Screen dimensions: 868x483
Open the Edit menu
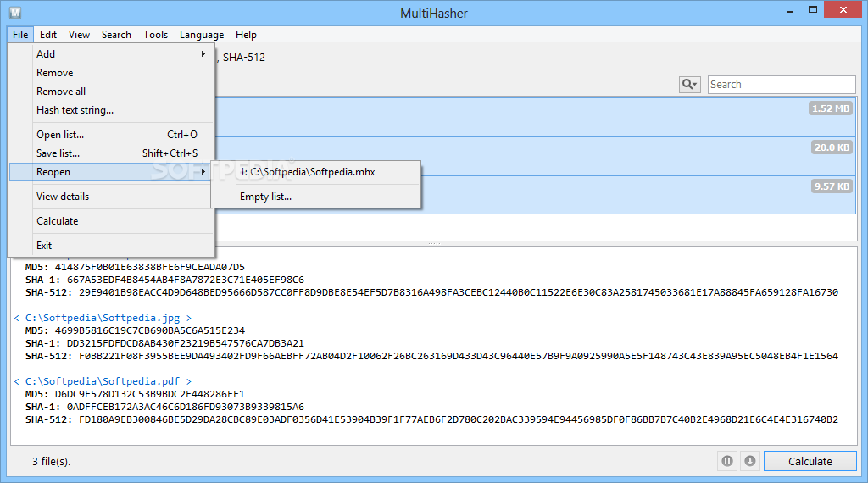point(48,34)
